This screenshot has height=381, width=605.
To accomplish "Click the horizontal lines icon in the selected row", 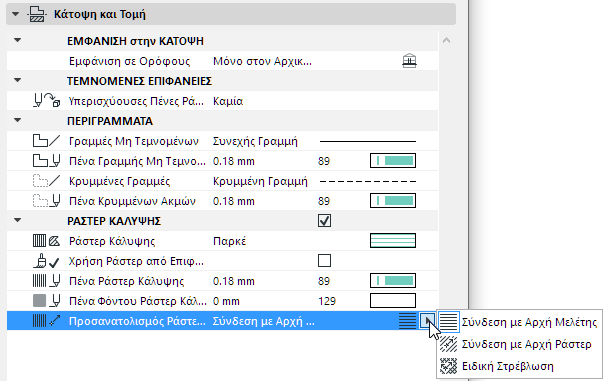I will pyautogui.click(x=407, y=321).
